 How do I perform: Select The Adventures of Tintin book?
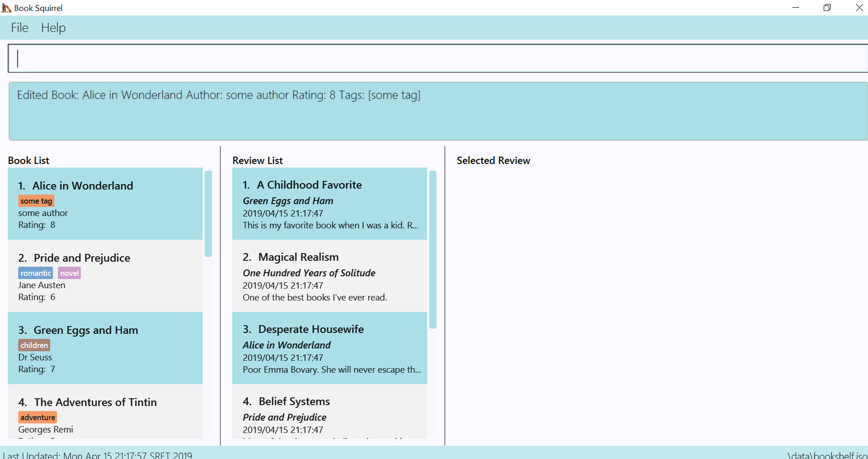105,412
